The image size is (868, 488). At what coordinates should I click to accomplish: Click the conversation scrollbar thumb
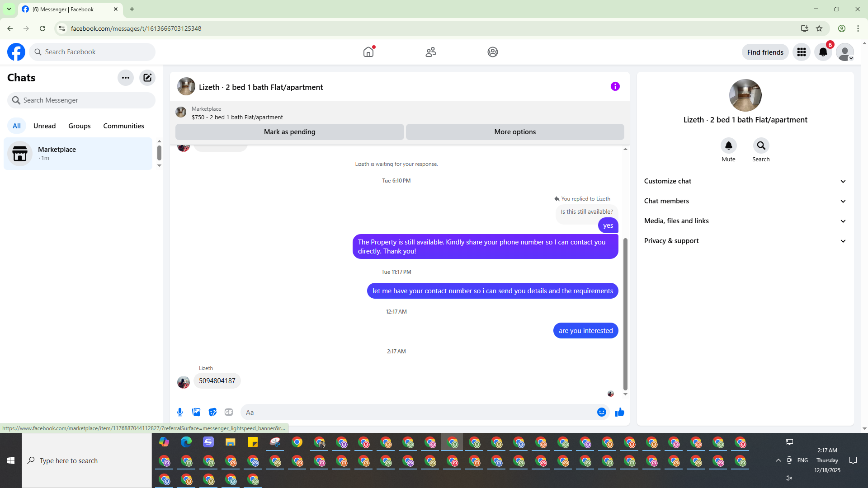click(625, 314)
